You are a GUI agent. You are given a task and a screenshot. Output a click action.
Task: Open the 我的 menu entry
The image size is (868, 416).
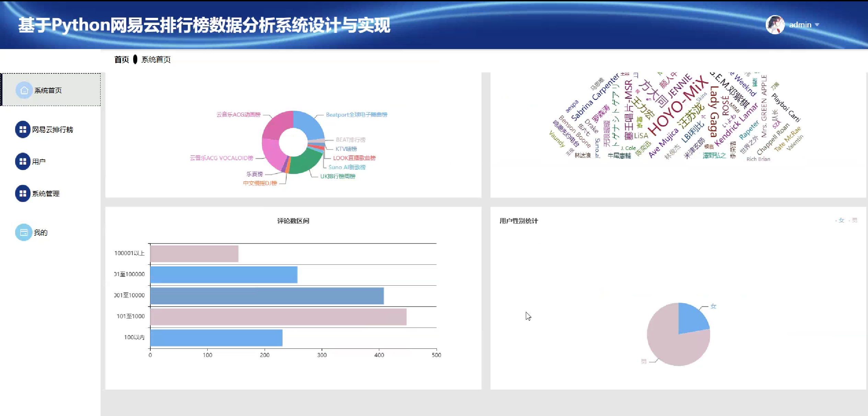40,233
